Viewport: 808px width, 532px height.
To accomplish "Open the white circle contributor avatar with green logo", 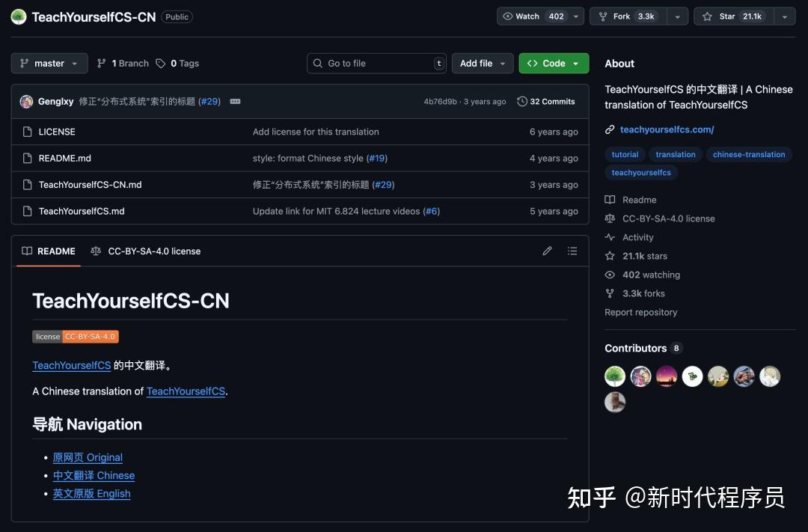I will click(x=692, y=376).
